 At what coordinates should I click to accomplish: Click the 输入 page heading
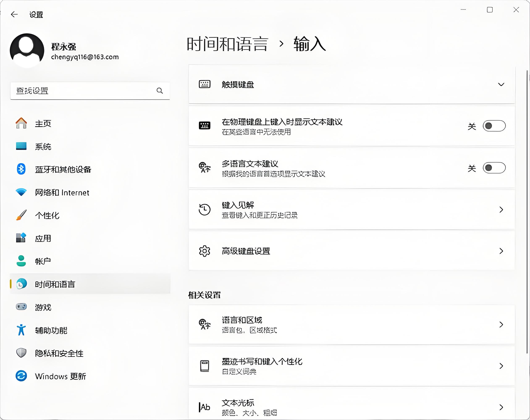click(x=310, y=44)
